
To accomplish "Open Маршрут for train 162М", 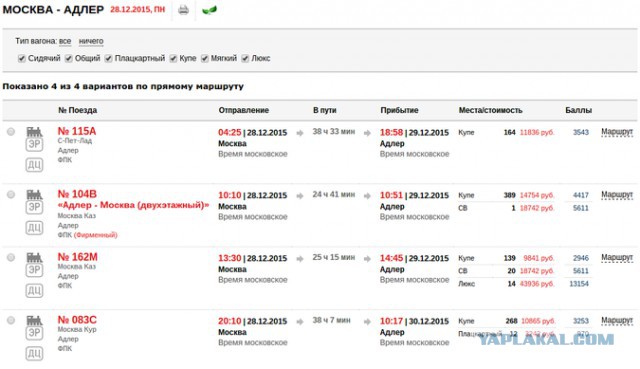I will [x=617, y=258].
